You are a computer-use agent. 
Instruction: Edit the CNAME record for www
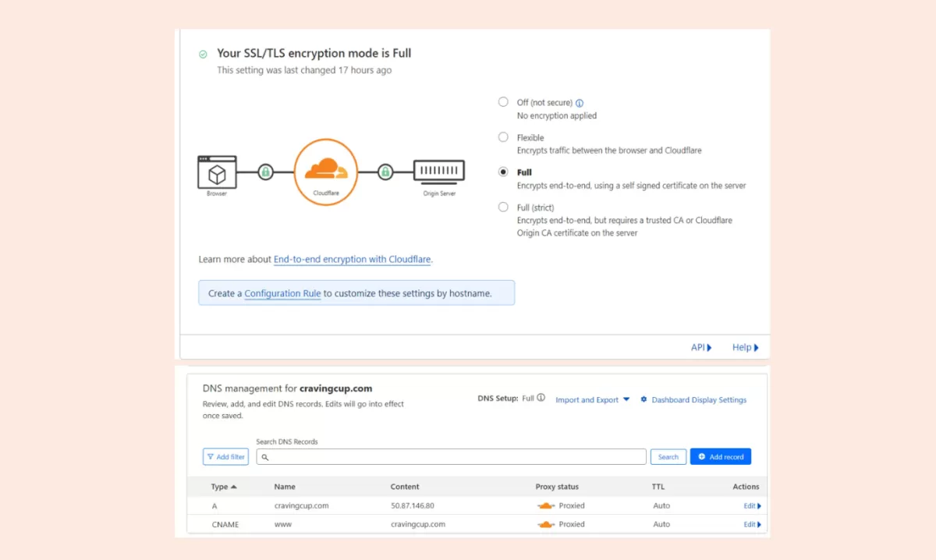pyautogui.click(x=752, y=524)
